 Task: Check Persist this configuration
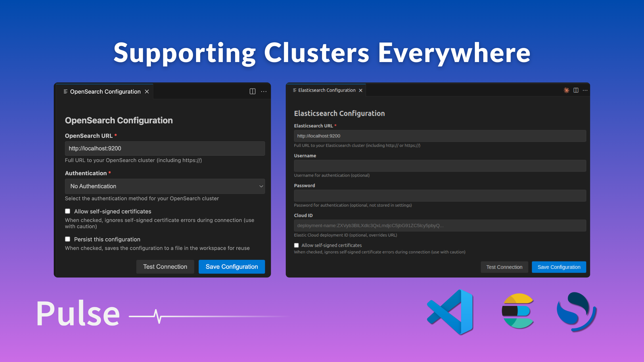click(x=68, y=239)
